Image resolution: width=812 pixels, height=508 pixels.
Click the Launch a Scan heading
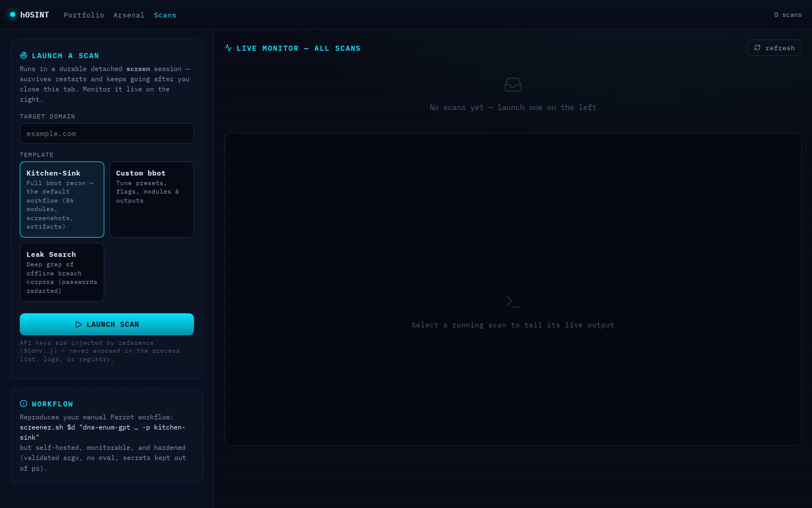[x=65, y=56]
